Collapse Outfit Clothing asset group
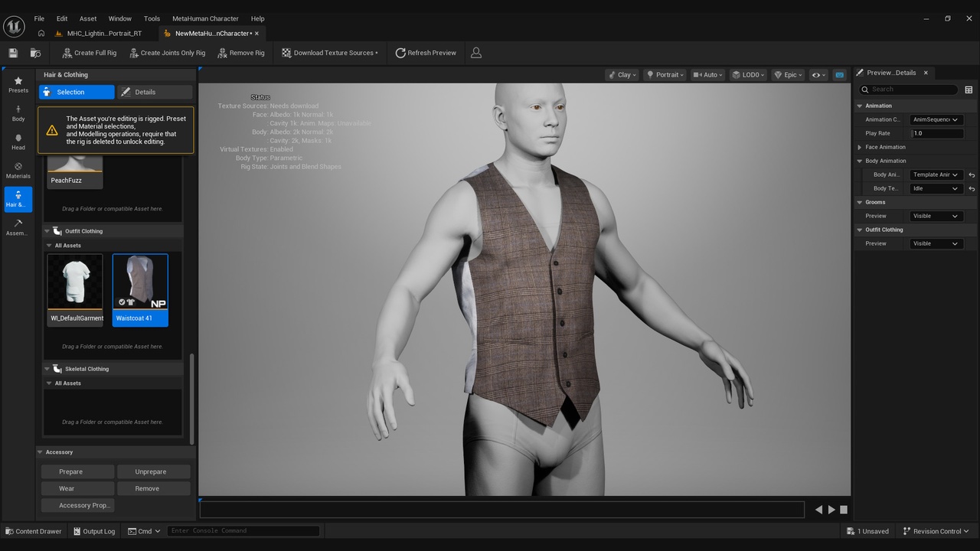 (x=47, y=231)
